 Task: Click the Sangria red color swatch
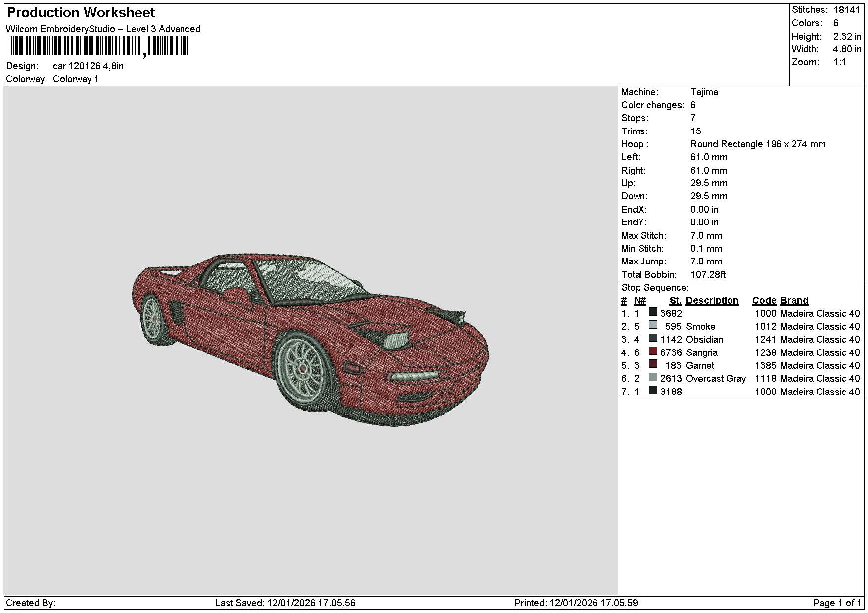(x=653, y=351)
